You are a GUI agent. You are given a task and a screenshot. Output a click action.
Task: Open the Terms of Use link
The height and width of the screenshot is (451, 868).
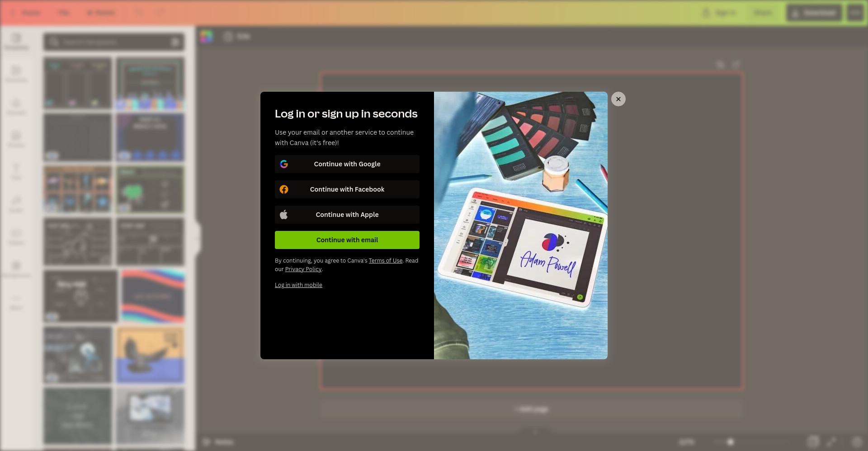(385, 261)
